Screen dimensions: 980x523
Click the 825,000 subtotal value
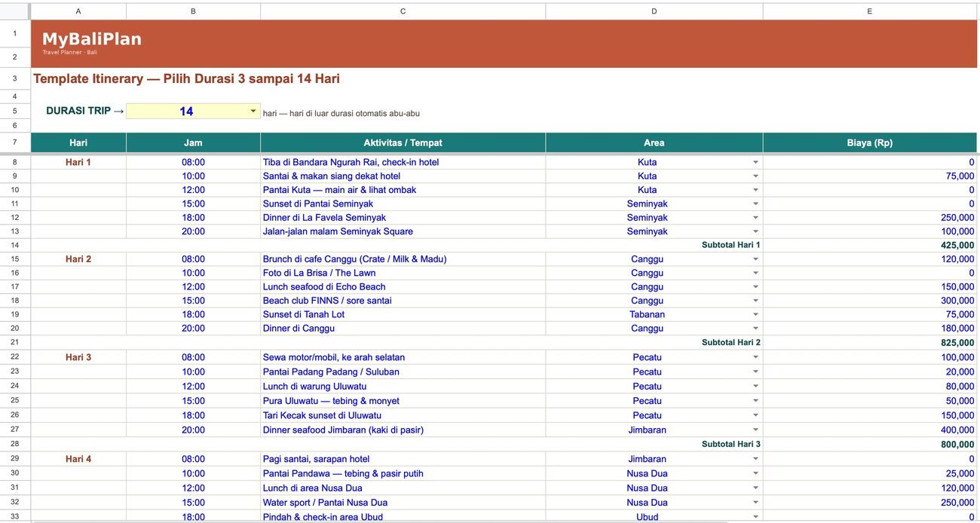(x=957, y=342)
